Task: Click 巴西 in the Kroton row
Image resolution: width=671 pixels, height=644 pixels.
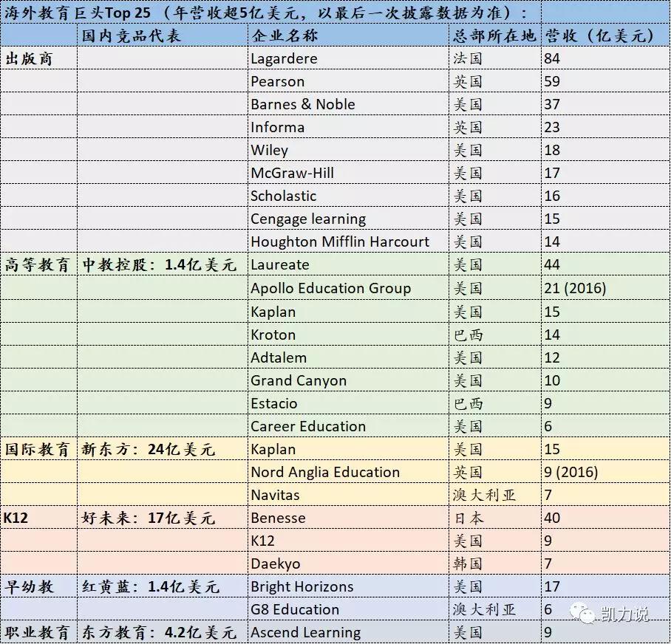Action: [x=469, y=335]
